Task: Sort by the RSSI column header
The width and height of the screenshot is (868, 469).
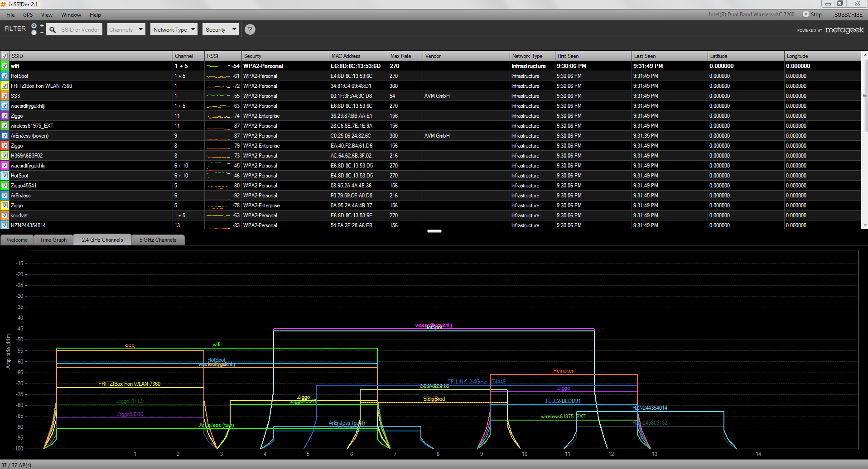Action: [223, 56]
